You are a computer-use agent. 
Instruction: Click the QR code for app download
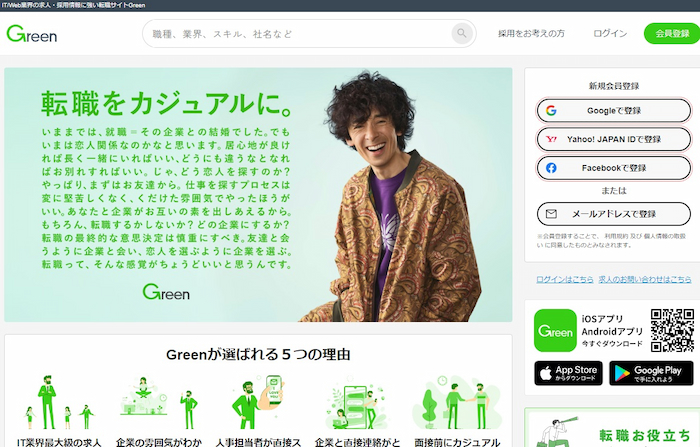672,330
